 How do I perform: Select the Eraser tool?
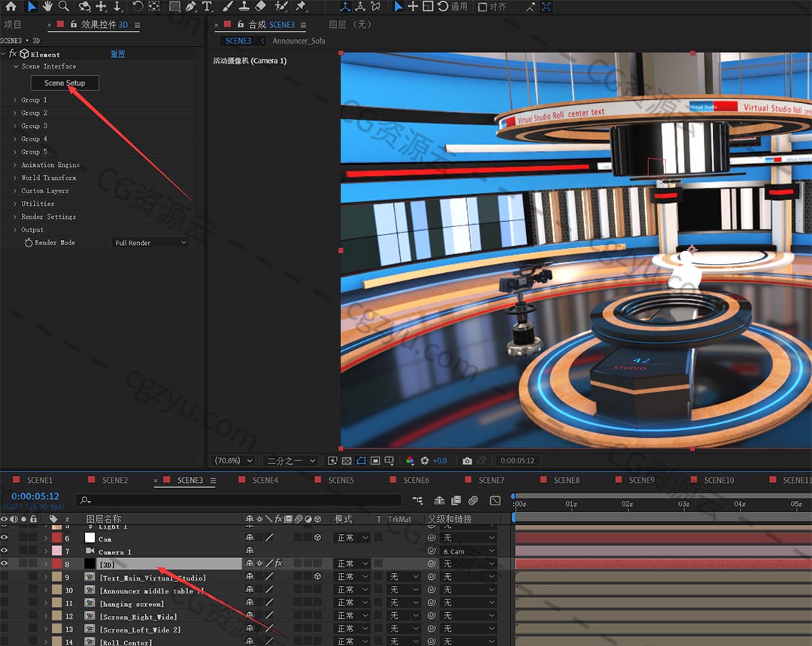point(261,7)
